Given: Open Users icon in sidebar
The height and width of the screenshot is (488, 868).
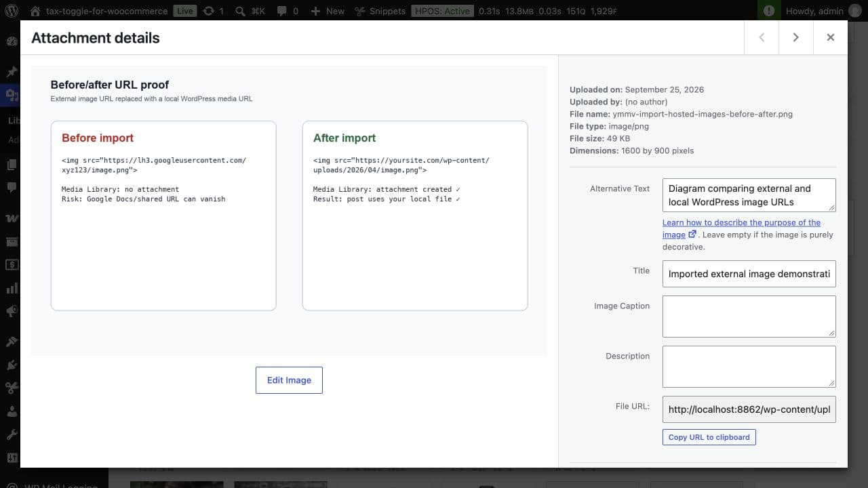Looking at the screenshot, I should (11, 411).
